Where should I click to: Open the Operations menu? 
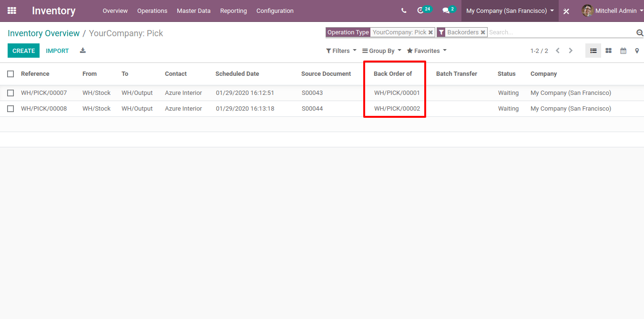152,10
